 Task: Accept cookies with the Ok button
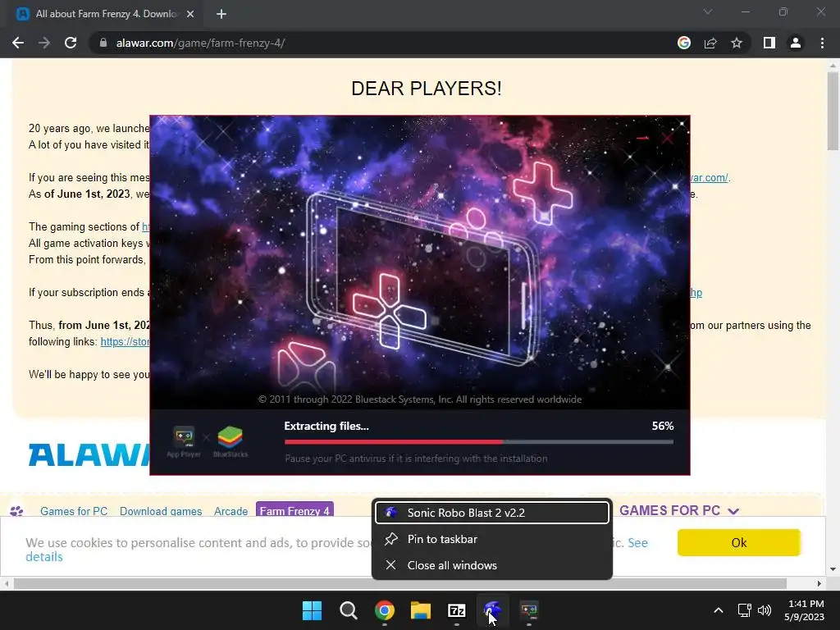coord(739,543)
